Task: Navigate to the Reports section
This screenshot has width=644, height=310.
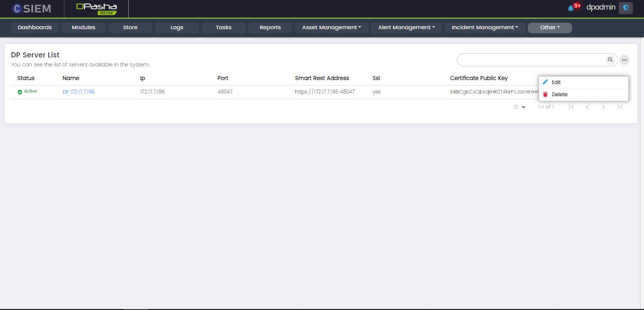Action: click(x=270, y=28)
